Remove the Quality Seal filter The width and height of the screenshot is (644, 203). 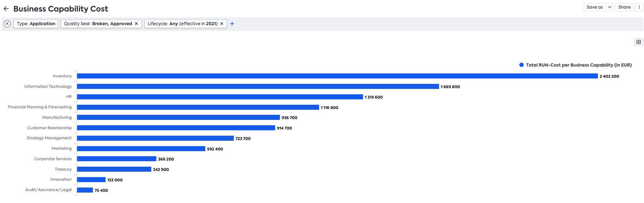(x=136, y=24)
